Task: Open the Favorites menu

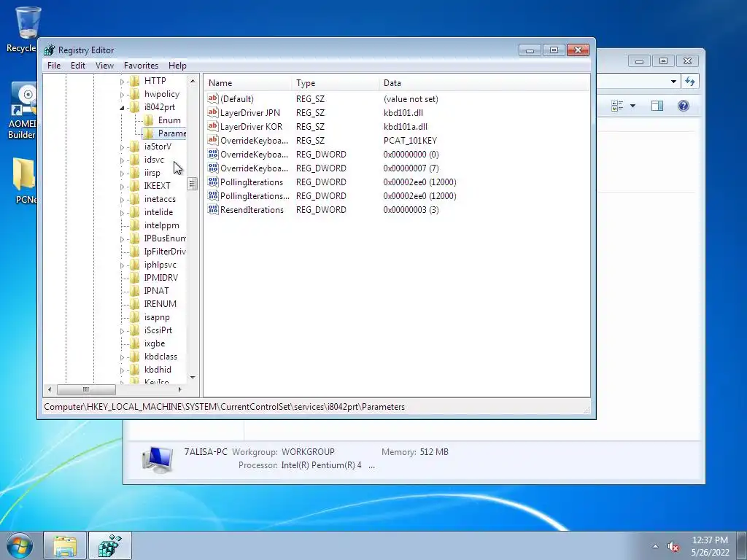Action: [141, 65]
